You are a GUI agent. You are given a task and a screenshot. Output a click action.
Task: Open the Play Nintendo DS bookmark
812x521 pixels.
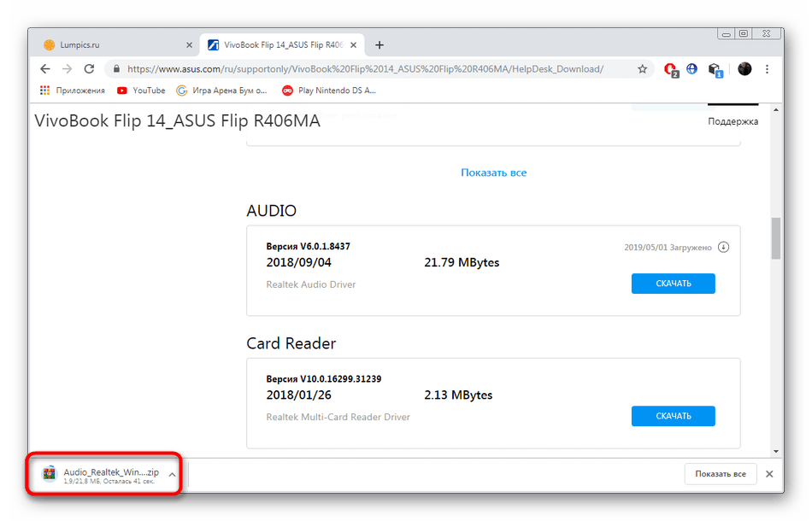pos(329,90)
